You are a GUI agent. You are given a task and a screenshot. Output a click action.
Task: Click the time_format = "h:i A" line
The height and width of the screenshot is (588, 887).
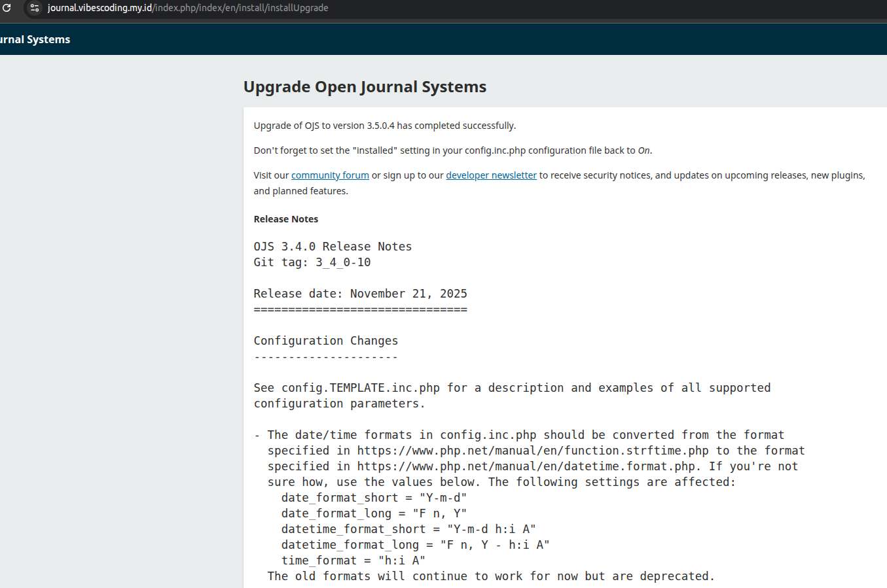tap(353, 561)
